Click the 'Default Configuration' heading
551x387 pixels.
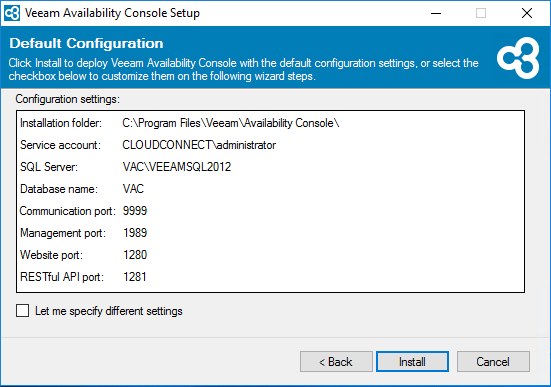(86, 44)
